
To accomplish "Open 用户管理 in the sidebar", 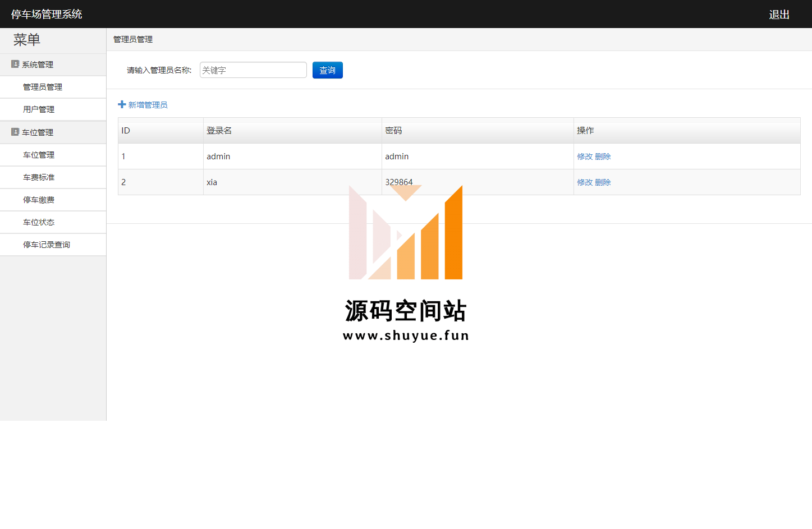I will pyautogui.click(x=53, y=109).
